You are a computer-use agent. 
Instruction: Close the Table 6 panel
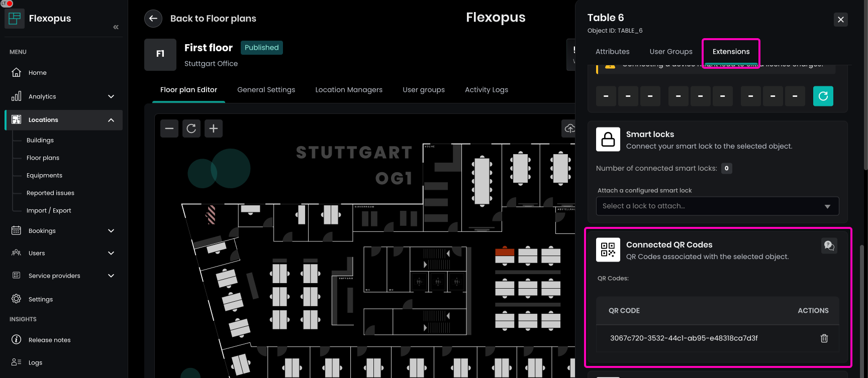tap(840, 20)
